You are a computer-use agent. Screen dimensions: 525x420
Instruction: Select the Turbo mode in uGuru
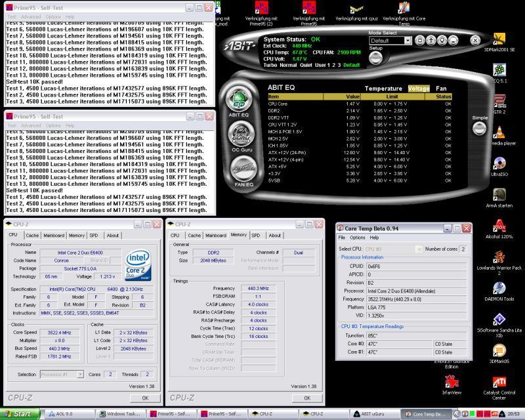[270, 65]
